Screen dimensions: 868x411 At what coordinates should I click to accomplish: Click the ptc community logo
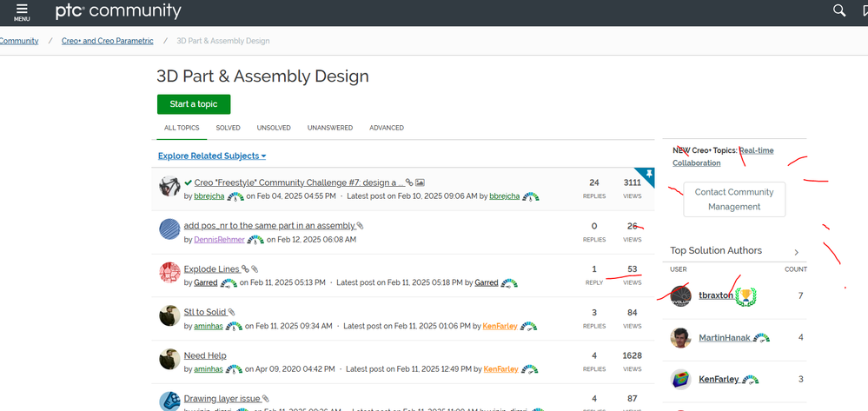point(118,10)
